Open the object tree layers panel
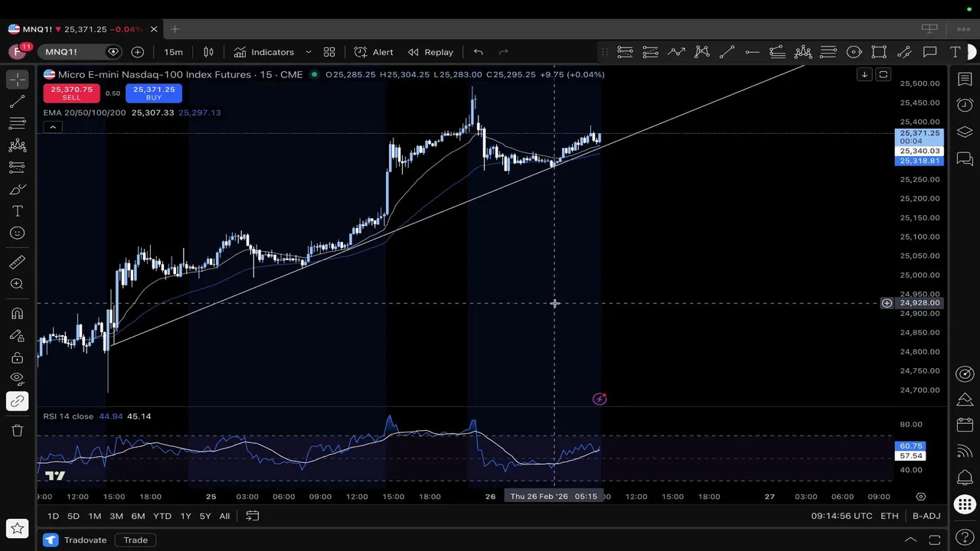This screenshot has height=551, width=980. tap(965, 132)
